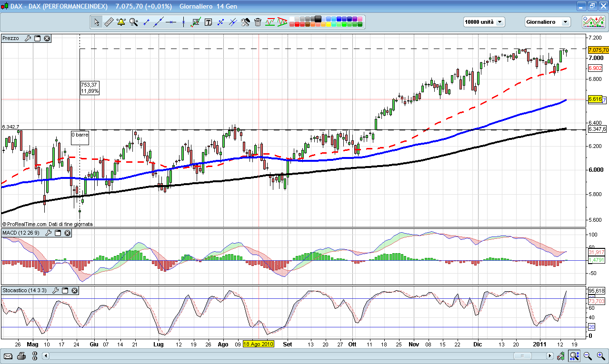Select the ruler measurement tool

[x=109, y=22]
